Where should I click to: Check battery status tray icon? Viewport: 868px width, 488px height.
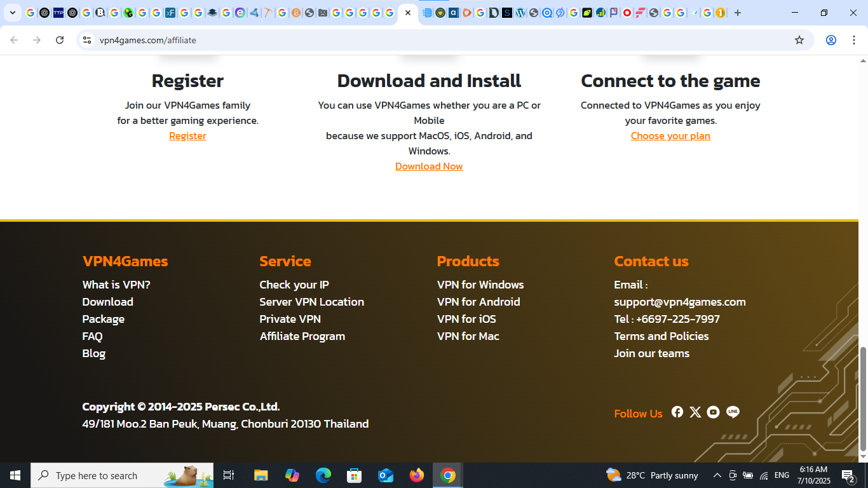[x=748, y=475]
